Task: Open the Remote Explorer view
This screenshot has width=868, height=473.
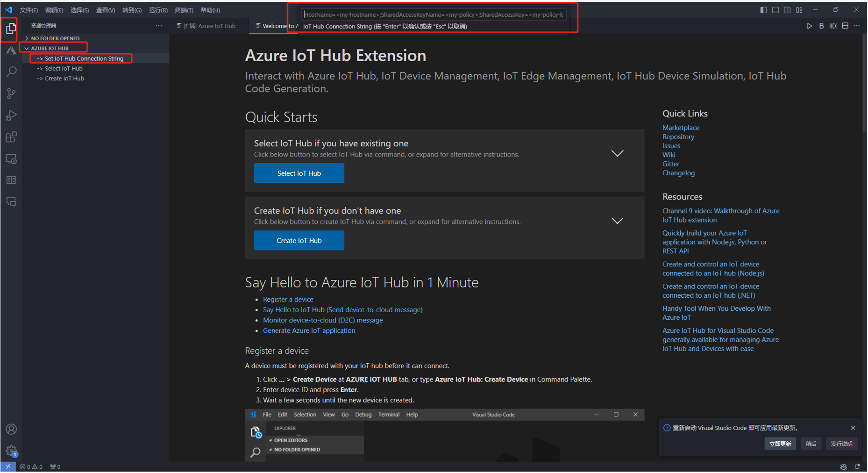Action: [11, 159]
